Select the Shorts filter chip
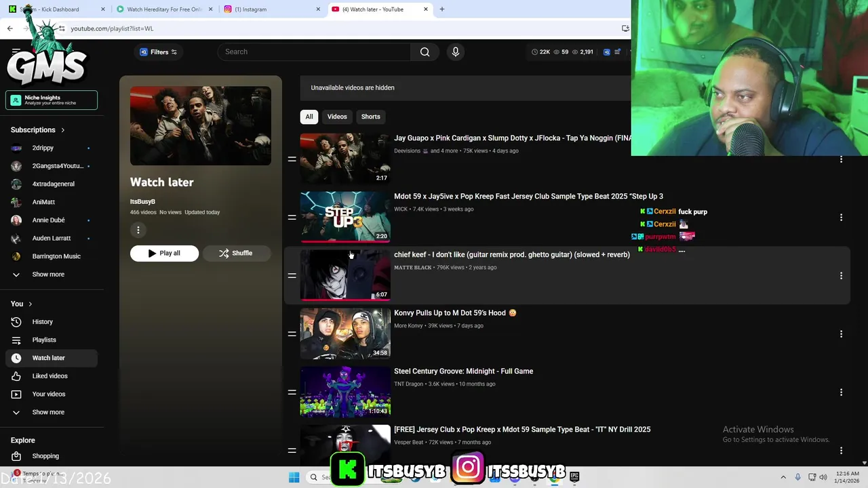Viewport: 868px width, 488px height. pyautogui.click(x=371, y=117)
